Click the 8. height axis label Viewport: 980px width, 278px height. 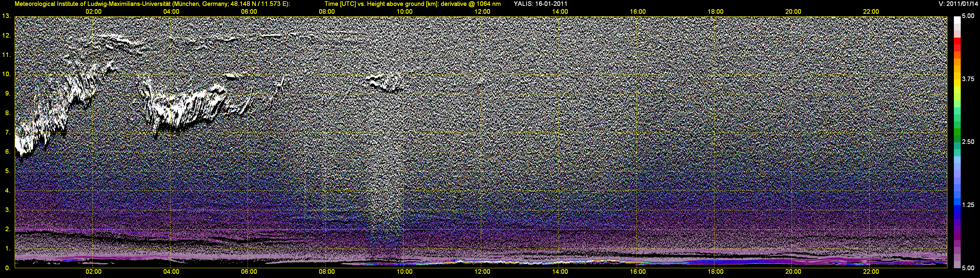8,113
